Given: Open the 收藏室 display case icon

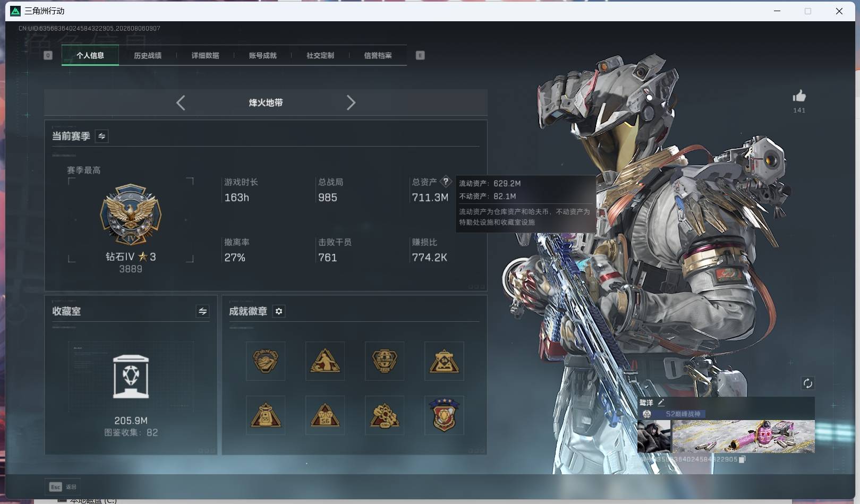Looking at the screenshot, I should coord(131,377).
